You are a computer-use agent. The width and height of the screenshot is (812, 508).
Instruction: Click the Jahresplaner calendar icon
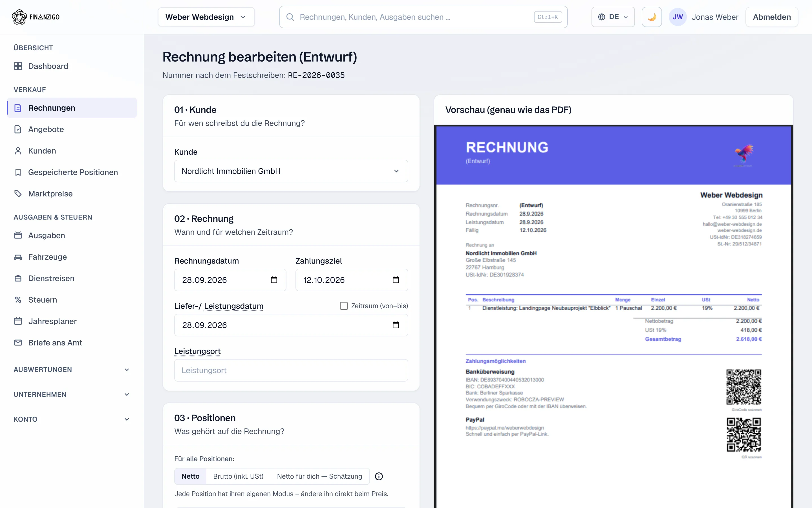coord(18,321)
